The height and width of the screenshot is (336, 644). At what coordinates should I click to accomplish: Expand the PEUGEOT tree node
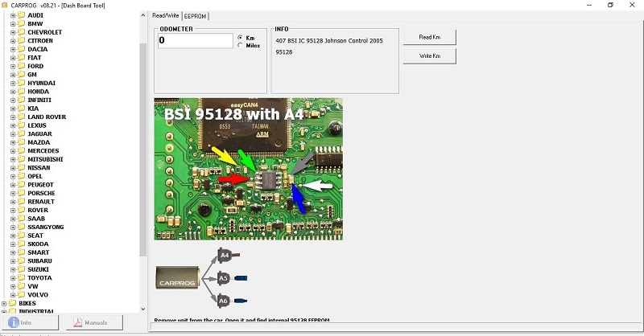tap(13, 185)
